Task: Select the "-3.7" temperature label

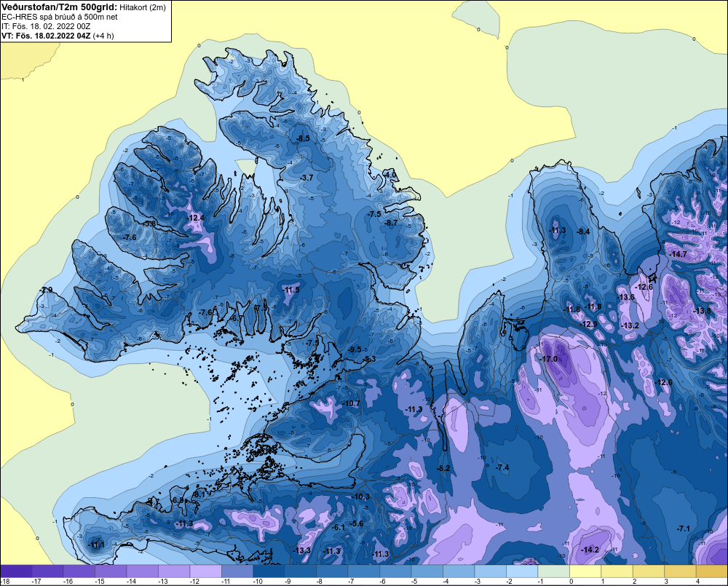Action: pyautogui.click(x=306, y=178)
